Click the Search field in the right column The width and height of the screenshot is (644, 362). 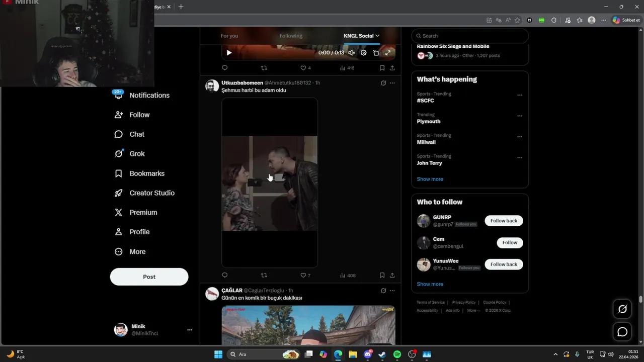(469, 36)
